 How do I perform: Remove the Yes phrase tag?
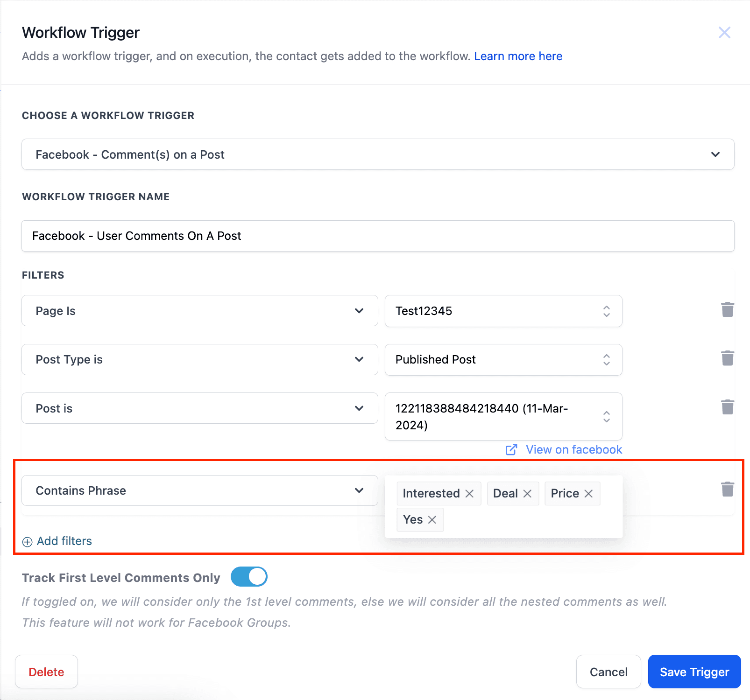click(x=432, y=520)
